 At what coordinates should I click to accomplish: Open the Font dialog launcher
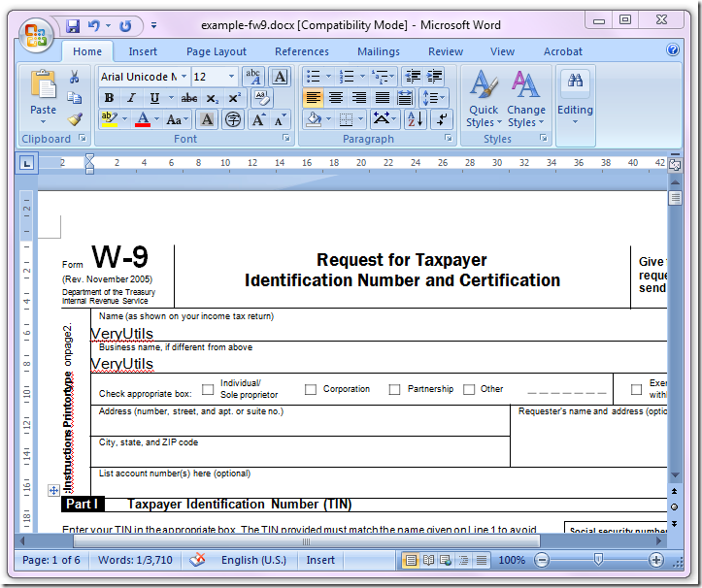(x=285, y=139)
